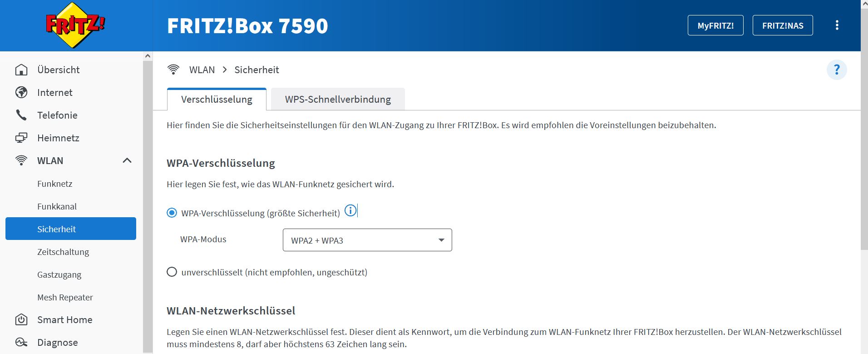Screen dimensions: 868x354
Task: Open the Smart Home menu entry
Action: click(x=65, y=319)
